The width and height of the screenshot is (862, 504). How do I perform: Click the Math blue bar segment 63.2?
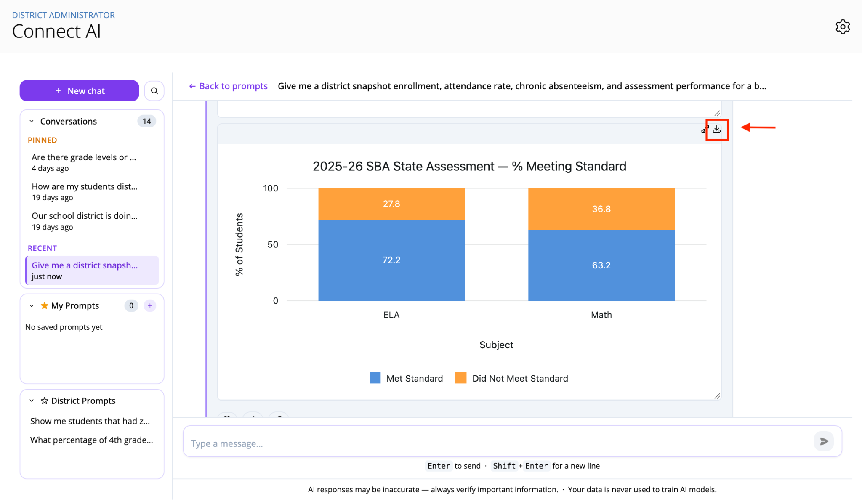coord(601,265)
